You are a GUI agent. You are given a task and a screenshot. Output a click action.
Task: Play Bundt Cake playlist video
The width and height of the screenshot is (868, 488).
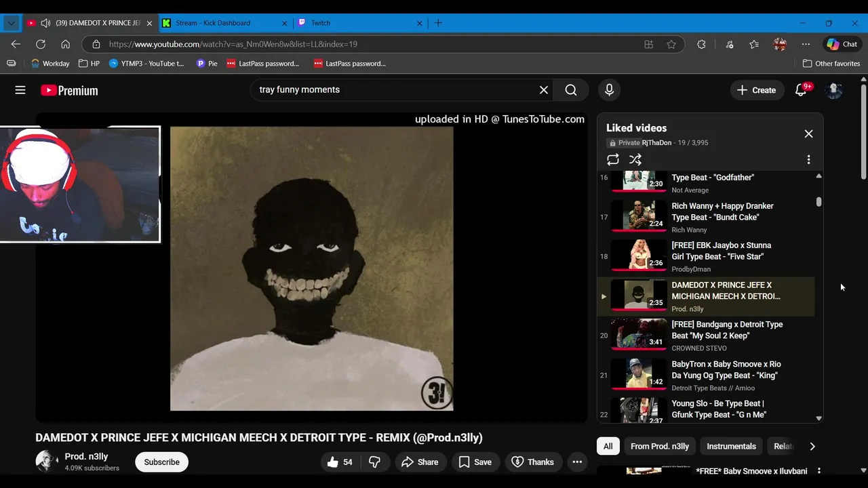pyautogui.click(x=705, y=217)
